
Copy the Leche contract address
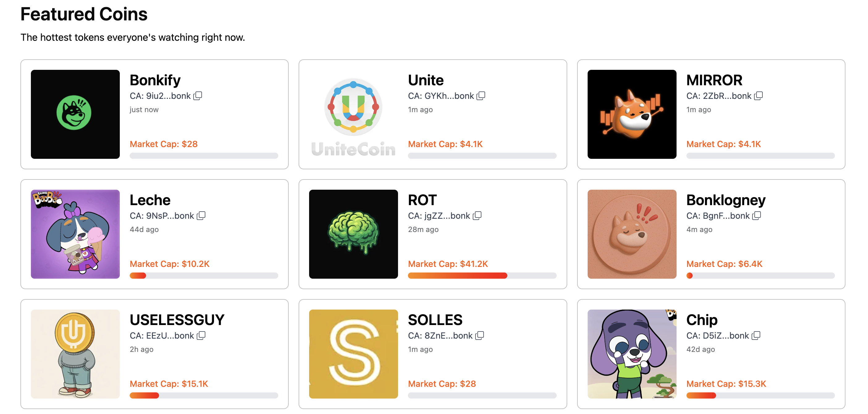[x=201, y=216]
